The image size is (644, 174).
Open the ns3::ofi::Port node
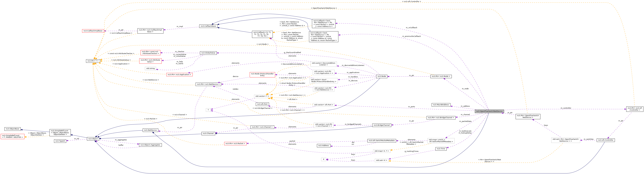click(262, 104)
